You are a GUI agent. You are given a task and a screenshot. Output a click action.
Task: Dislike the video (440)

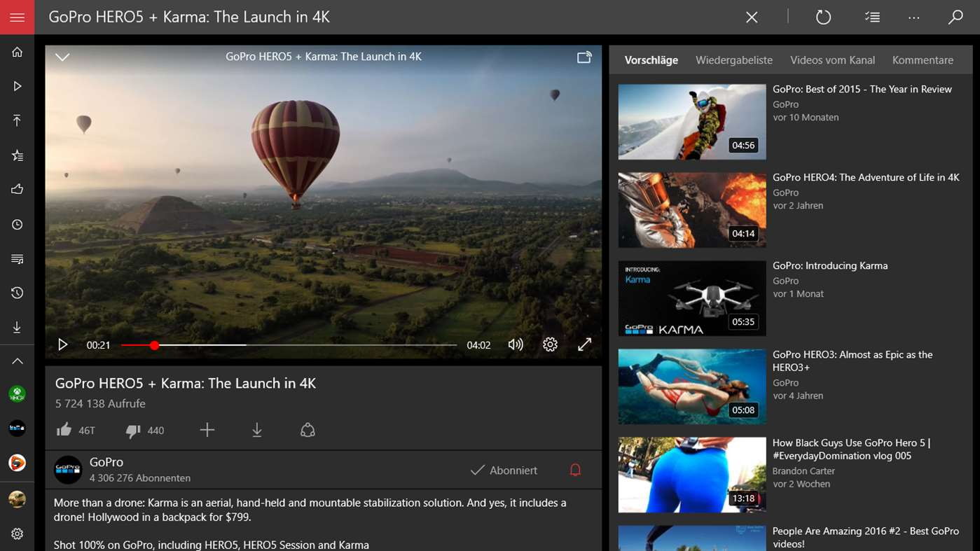click(145, 430)
